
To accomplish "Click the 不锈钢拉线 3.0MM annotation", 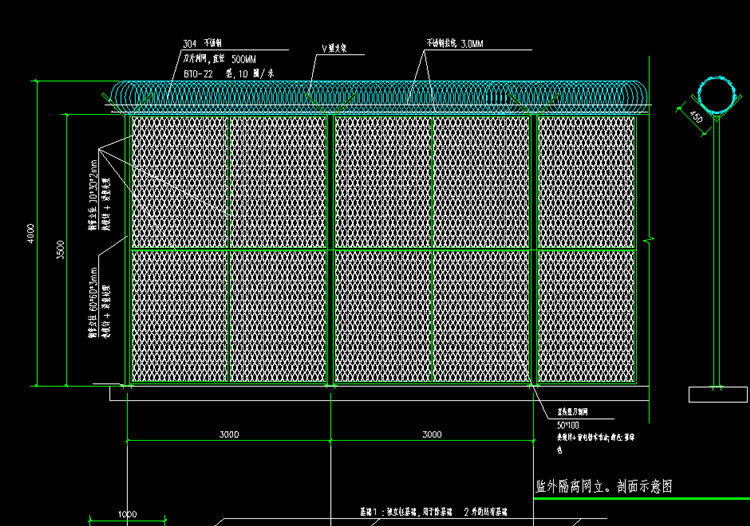I will coord(453,45).
